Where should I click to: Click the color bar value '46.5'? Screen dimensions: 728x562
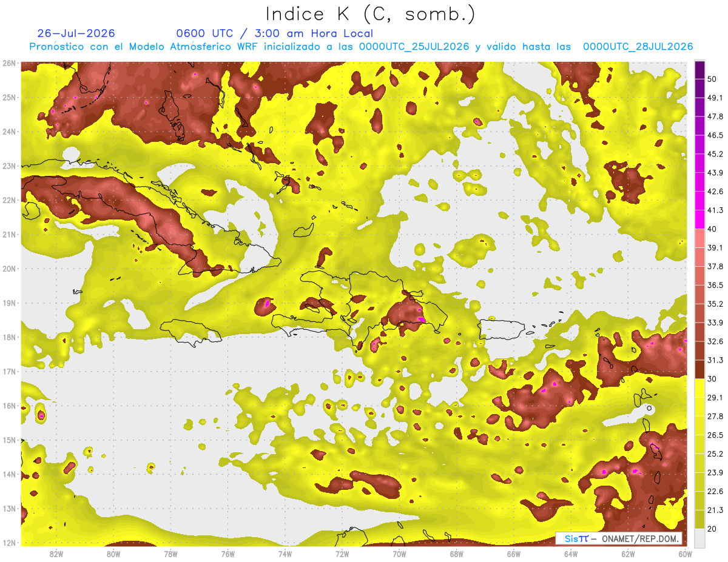(x=715, y=135)
